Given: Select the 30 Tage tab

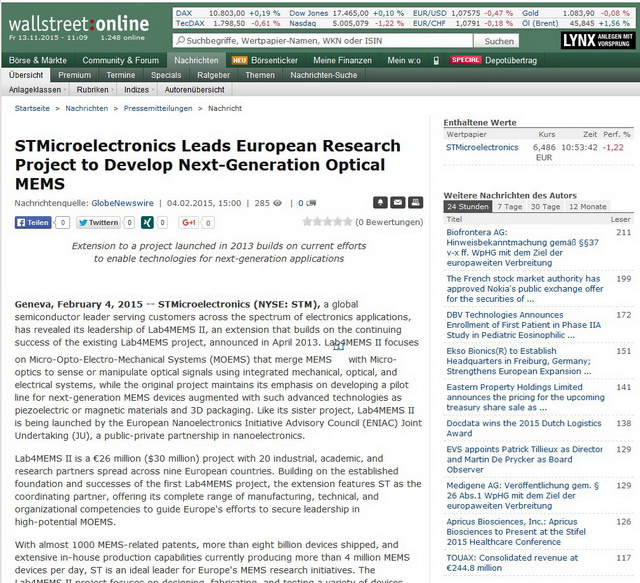Looking at the screenshot, I should coord(545,207).
